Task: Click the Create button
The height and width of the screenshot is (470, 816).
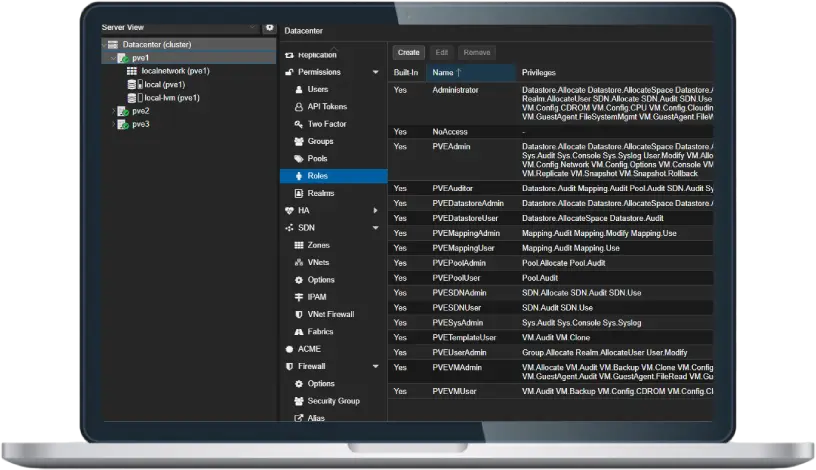Action: pos(409,53)
